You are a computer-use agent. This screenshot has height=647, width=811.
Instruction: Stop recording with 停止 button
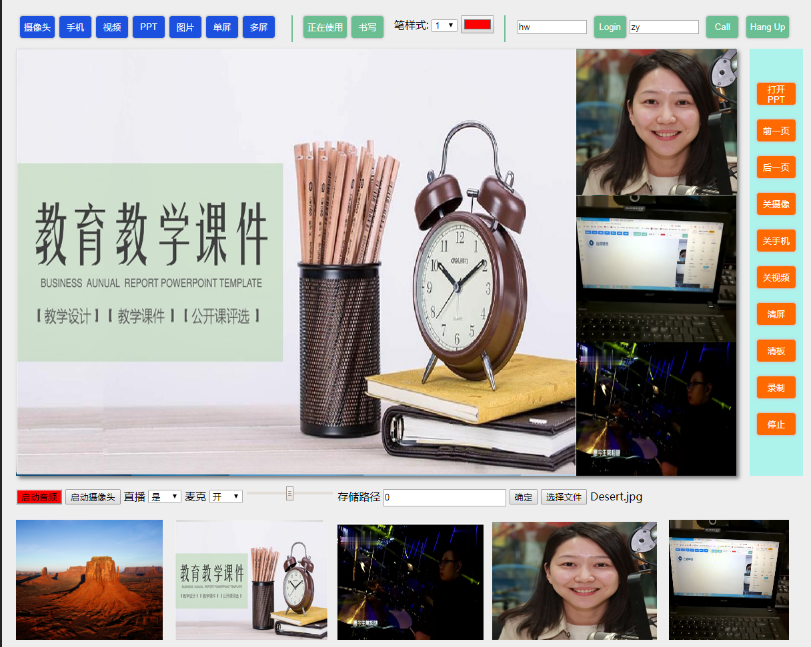776,424
